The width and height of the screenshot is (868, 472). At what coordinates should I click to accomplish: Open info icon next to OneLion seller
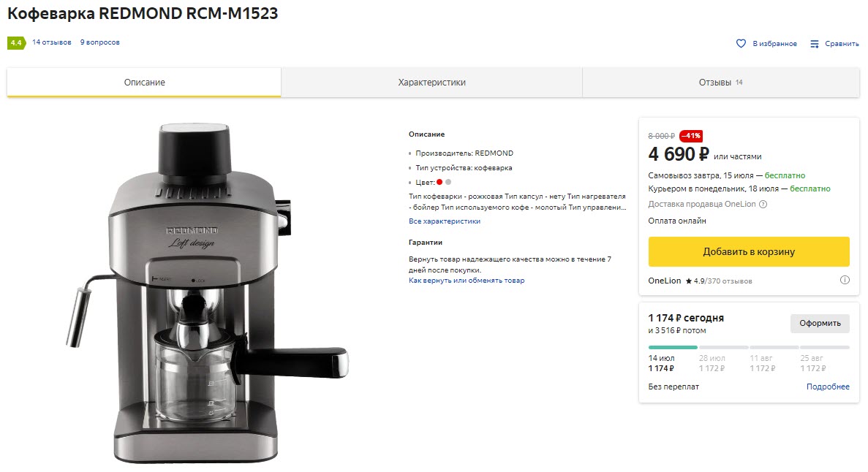(845, 280)
